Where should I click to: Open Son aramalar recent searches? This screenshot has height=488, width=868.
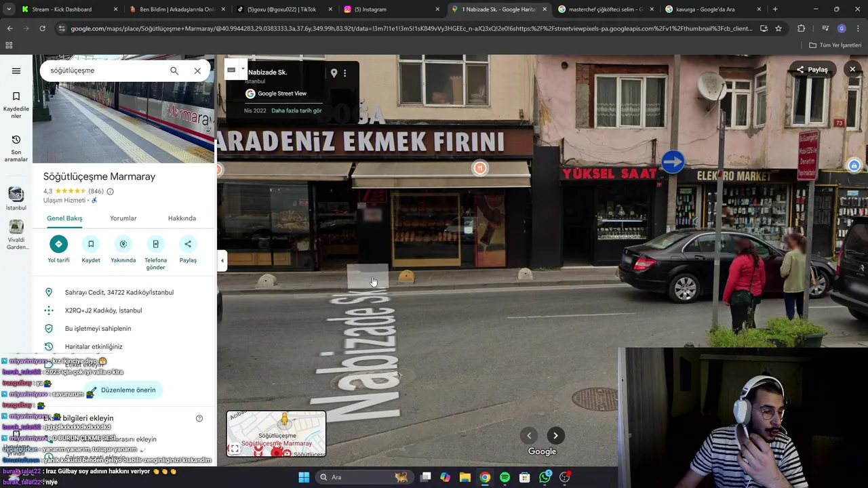pos(16,148)
